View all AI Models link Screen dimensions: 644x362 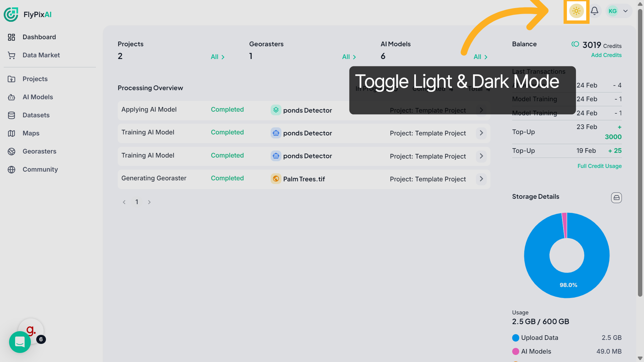click(x=480, y=57)
